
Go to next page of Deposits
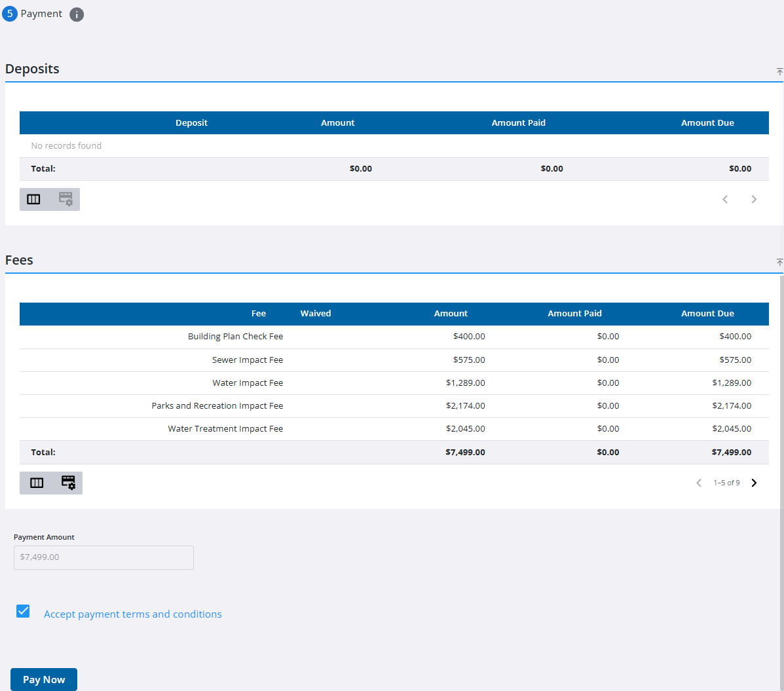point(754,199)
